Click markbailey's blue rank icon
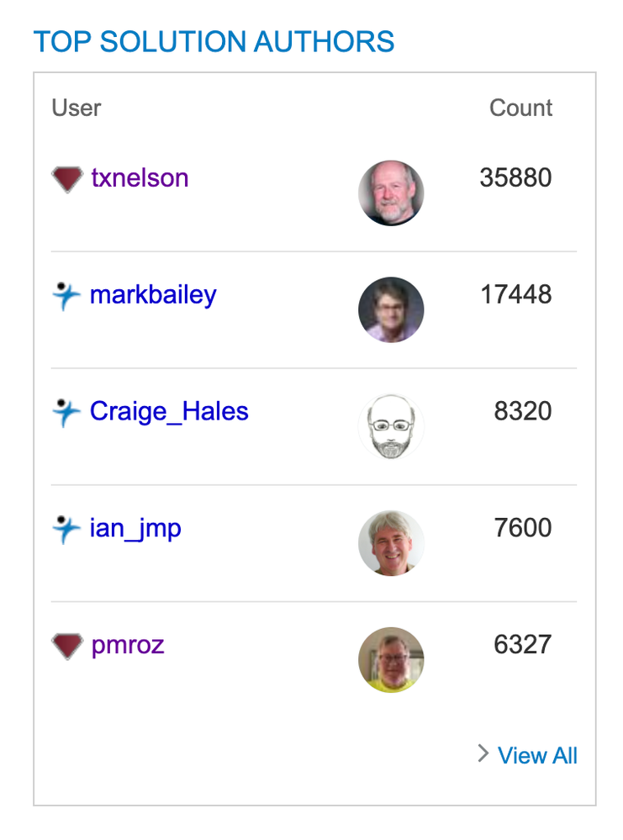 [66, 294]
